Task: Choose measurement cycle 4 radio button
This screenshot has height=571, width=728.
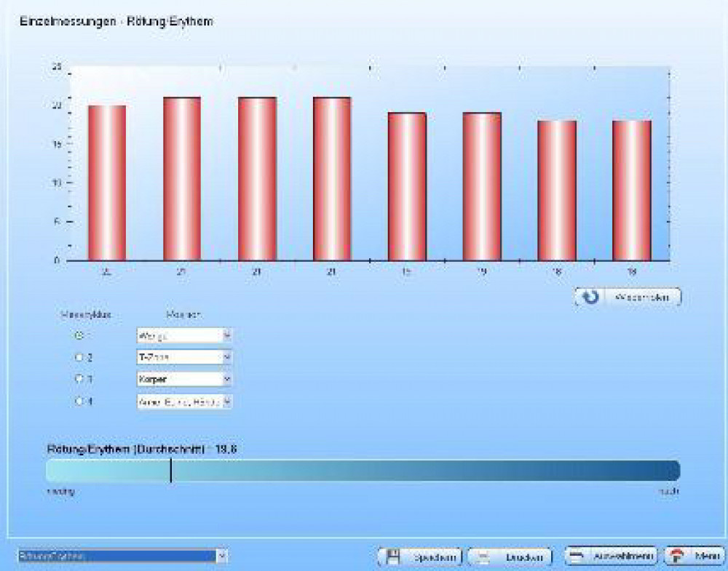Action: 79,401
